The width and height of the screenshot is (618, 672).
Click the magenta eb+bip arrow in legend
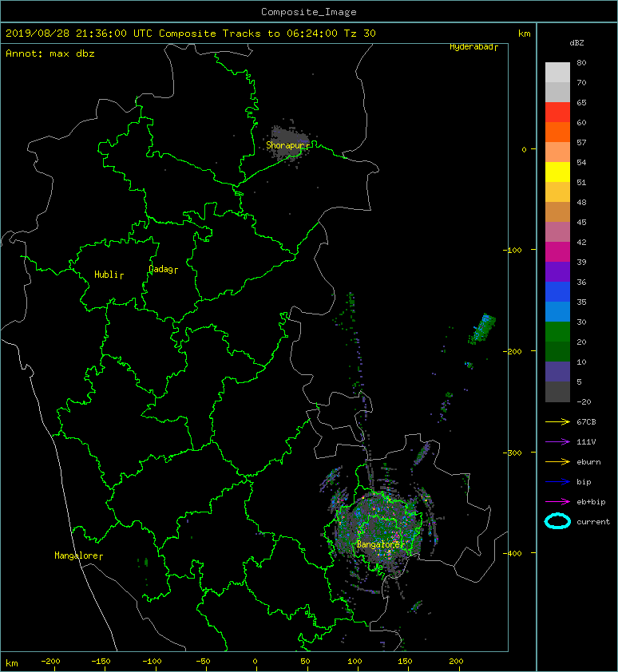pyautogui.click(x=557, y=502)
